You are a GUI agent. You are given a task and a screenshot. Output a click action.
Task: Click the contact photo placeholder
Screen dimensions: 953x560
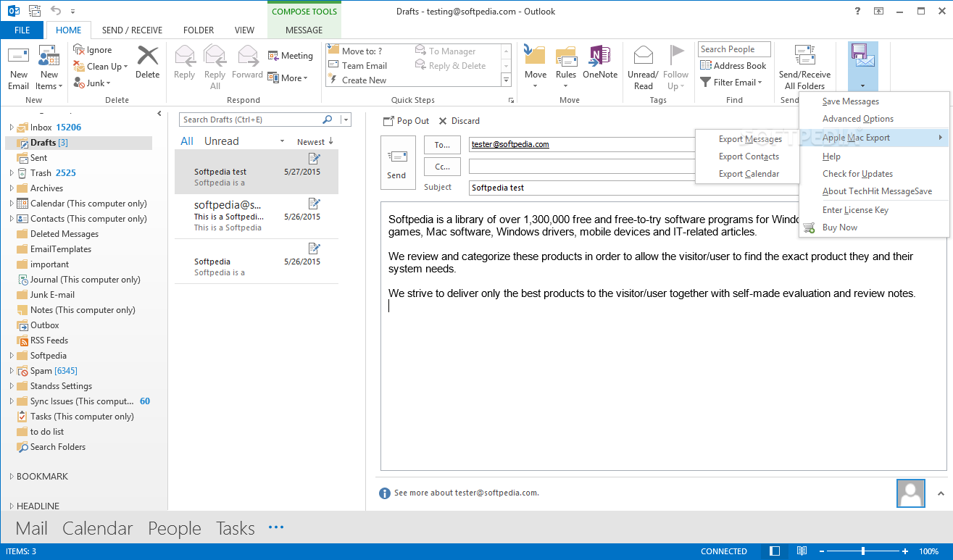coord(910,493)
